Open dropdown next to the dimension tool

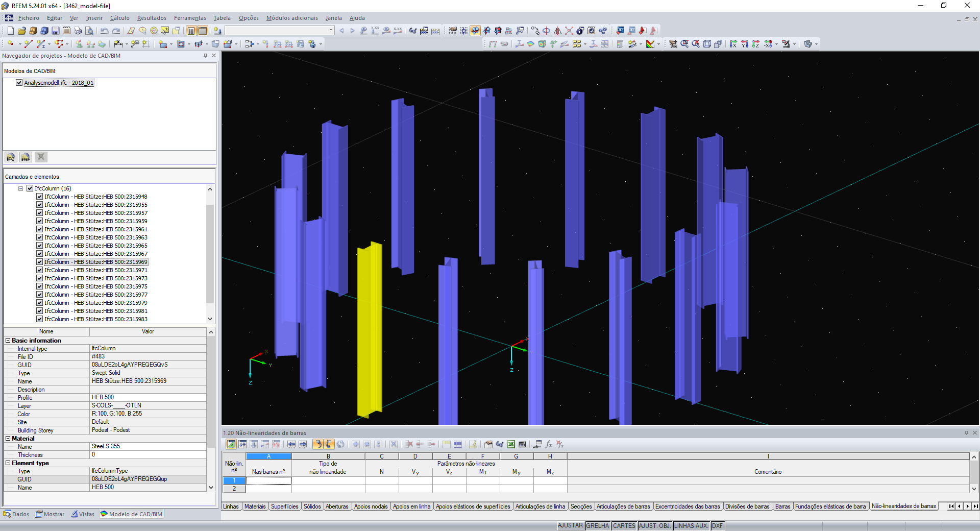pos(126,44)
